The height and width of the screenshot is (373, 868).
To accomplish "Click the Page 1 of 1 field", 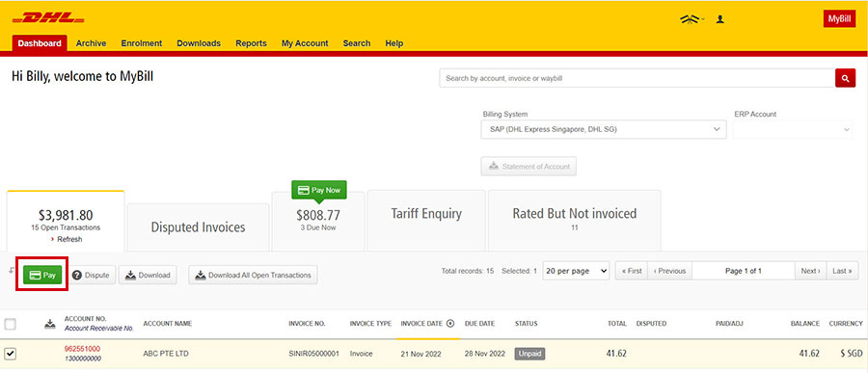I will coord(744,271).
